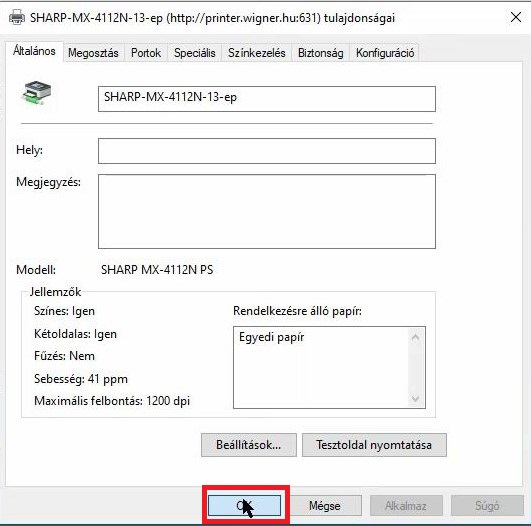Click paper list scroll up arrow
The width and height of the screenshot is (531, 526).
[x=416, y=337]
